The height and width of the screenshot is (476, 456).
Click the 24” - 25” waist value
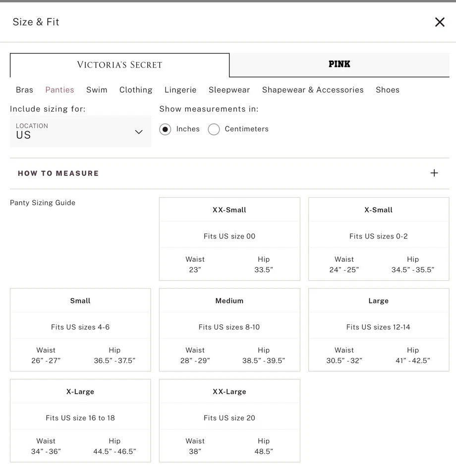coord(344,270)
